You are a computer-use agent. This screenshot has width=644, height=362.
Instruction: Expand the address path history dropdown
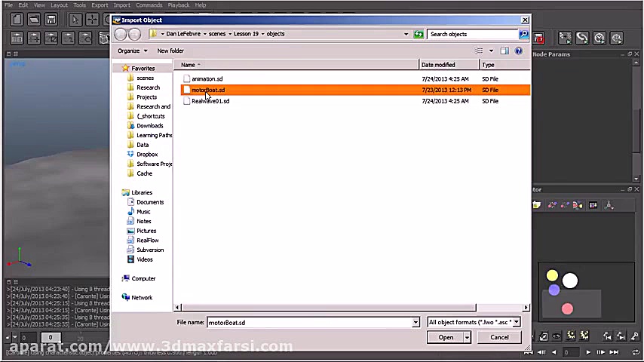406,34
